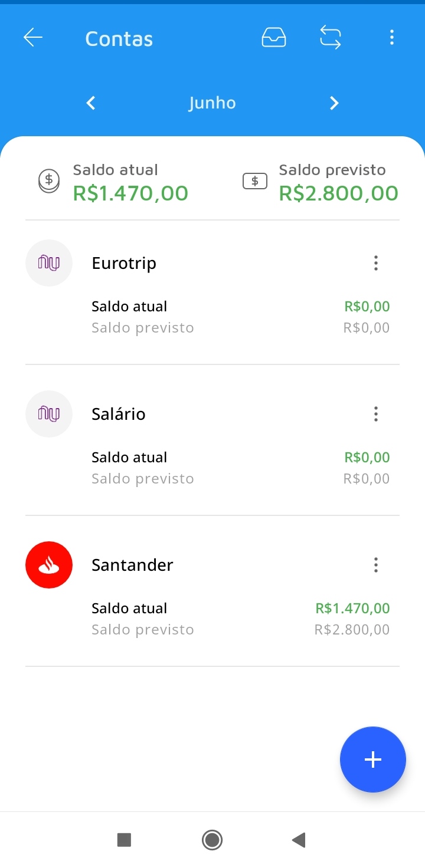Open Santander account options menu

point(375,565)
